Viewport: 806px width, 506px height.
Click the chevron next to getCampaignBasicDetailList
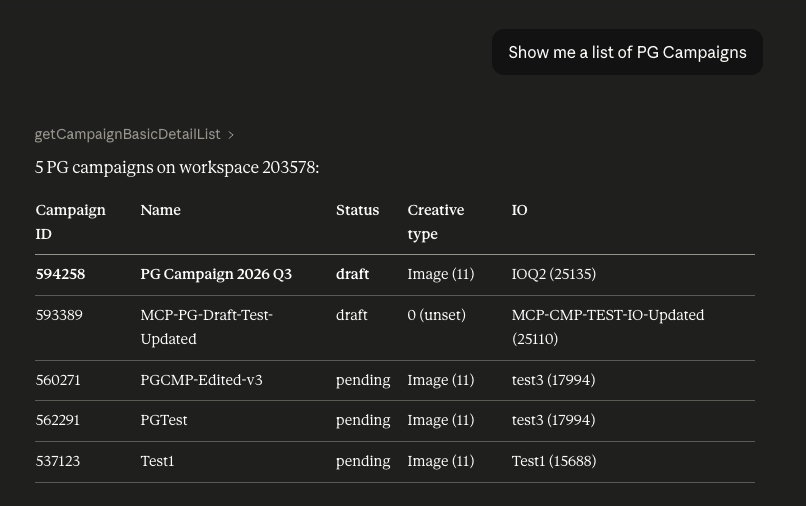coord(231,135)
